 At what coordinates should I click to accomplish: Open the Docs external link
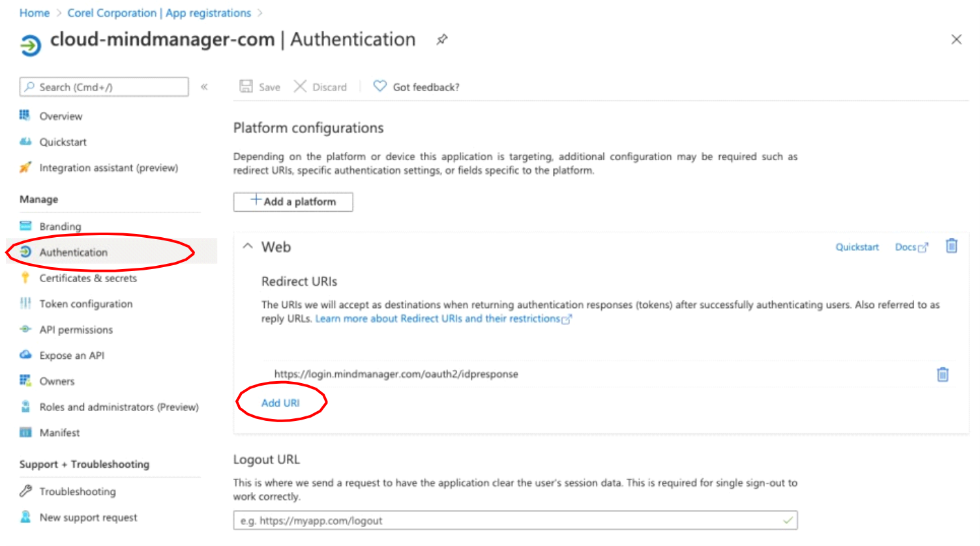(911, 247)
